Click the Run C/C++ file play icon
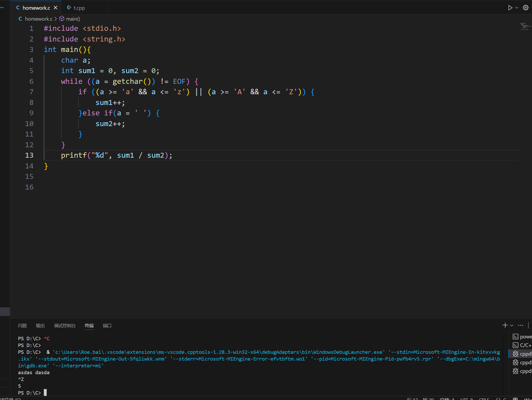This screenshot has width=532, height=400. tap(510, 8)
